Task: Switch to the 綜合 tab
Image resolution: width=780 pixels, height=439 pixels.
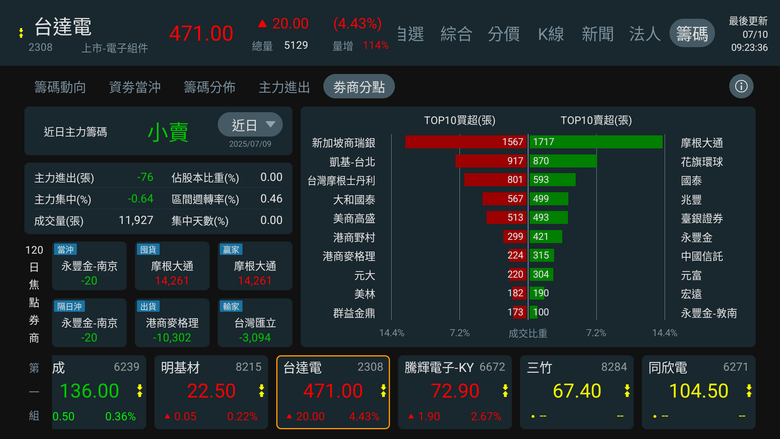Action: click(x=456, y=34)
